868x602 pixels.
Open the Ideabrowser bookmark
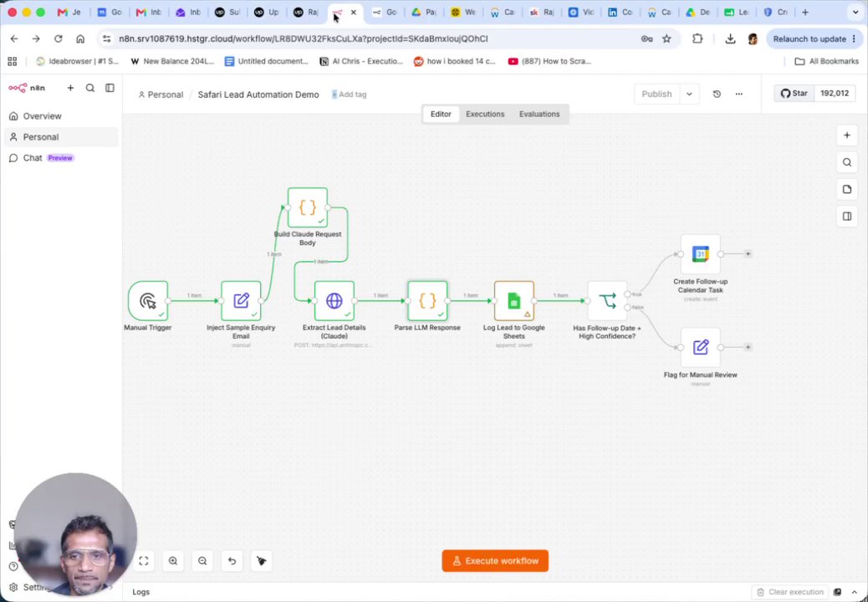78,61
